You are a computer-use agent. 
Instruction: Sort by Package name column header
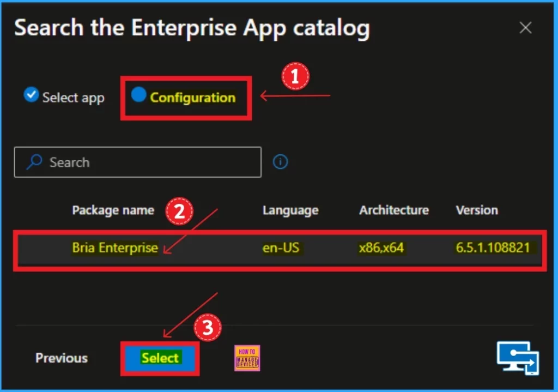tap(113, 210)
